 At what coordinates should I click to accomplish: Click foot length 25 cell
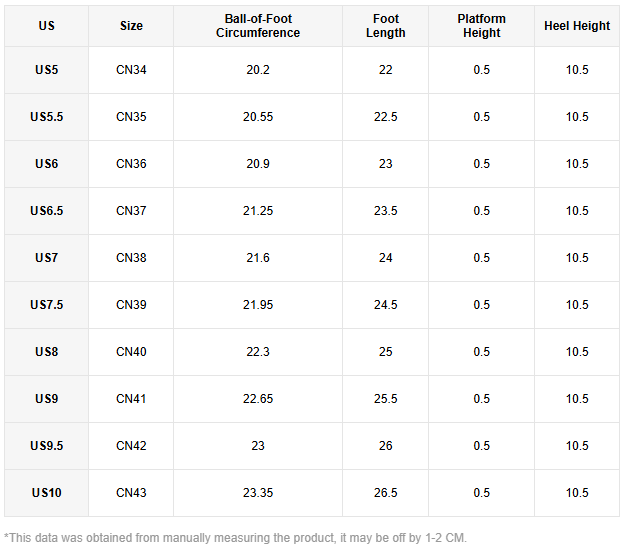click(385, 352)
